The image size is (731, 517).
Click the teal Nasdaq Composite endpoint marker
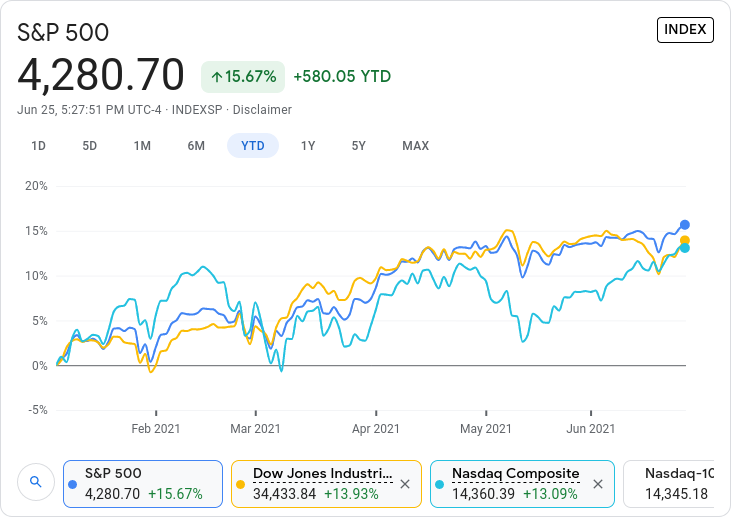point(684,248)
